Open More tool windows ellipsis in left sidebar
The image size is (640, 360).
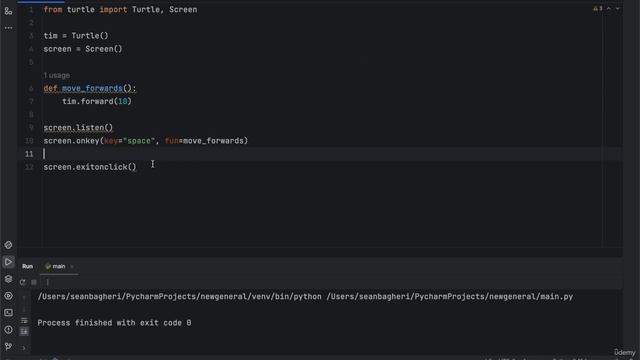(8, 28)
